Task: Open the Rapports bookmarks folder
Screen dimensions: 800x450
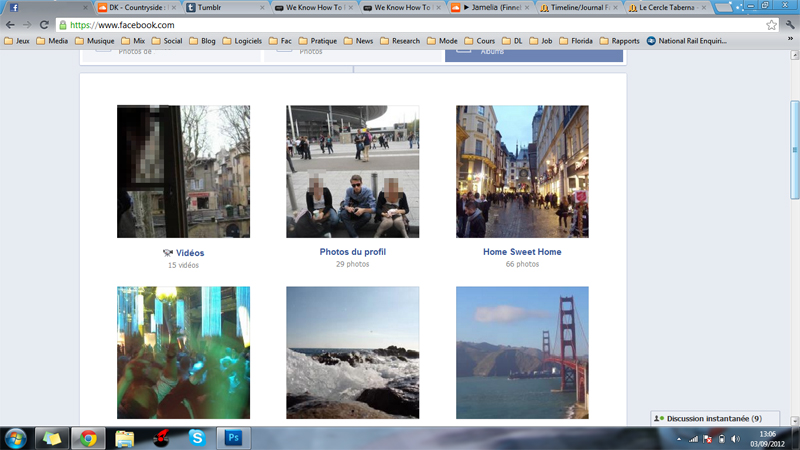Action: click(619, 41)
